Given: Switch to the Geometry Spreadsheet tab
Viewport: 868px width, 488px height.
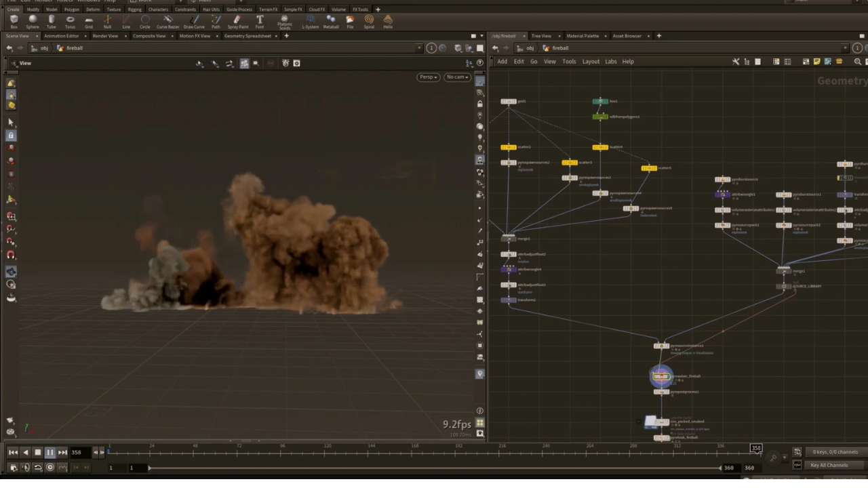Looking at the screenshot, I should point(247,36).
